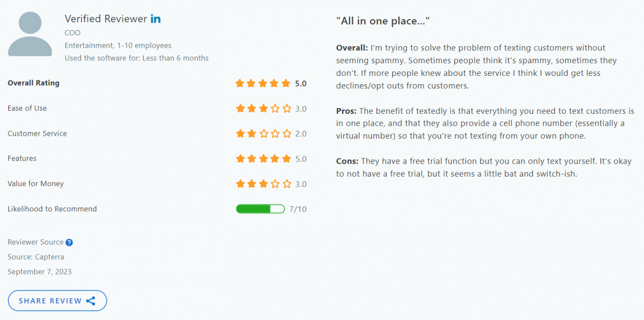644x320 pixels.
Task: Select the empty fifth star for Value for Money
Action: (x=286, y=184)
